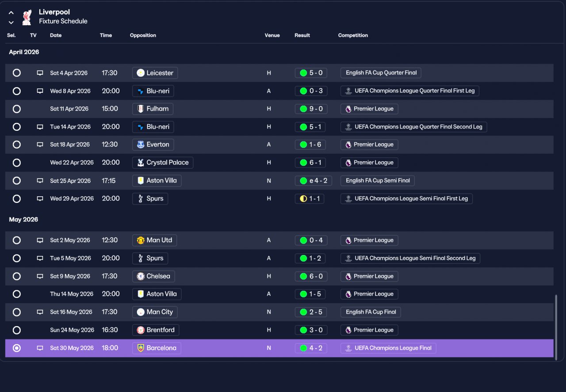Click Crystal Palace club badge icon
The width and height of the screenshot is (566, 392).
[x=141, y=163]
